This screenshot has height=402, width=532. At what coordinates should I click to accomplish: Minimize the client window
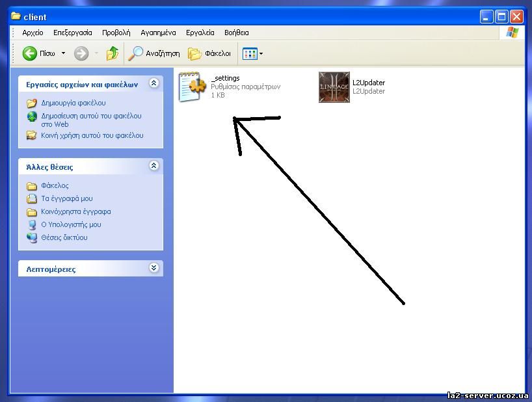[486, 17]
